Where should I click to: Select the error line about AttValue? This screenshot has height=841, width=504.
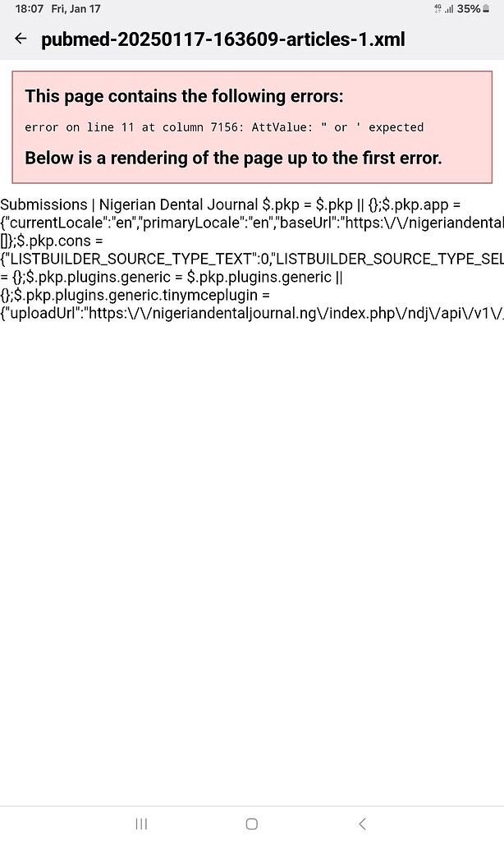[222, 126]
